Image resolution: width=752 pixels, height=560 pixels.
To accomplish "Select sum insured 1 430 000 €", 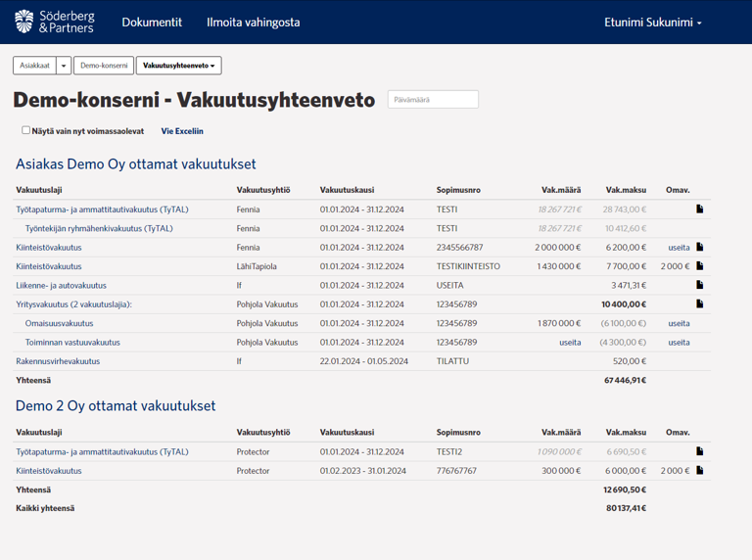I will tap(559, 266).
